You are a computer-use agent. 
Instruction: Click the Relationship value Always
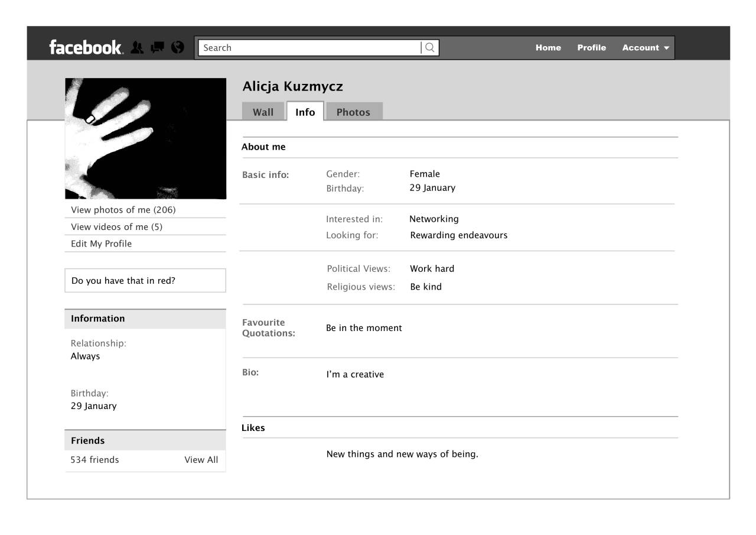pyautogui.click(x=85, y=356)
